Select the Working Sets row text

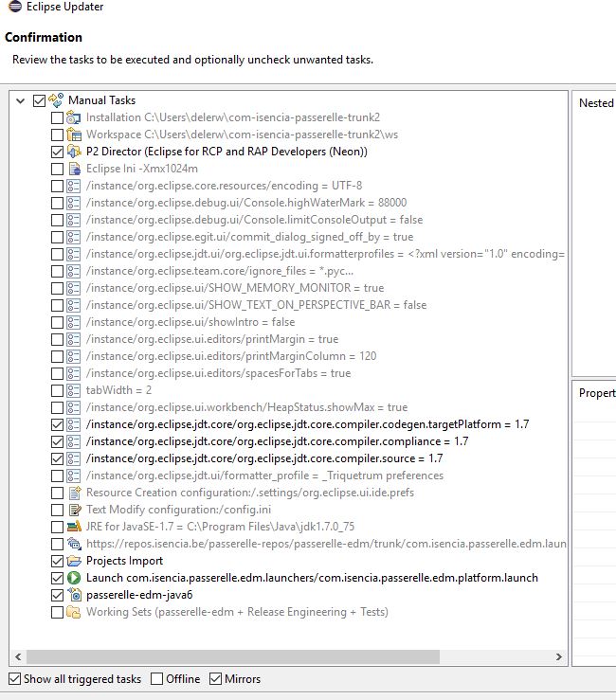tap(237, 612)
